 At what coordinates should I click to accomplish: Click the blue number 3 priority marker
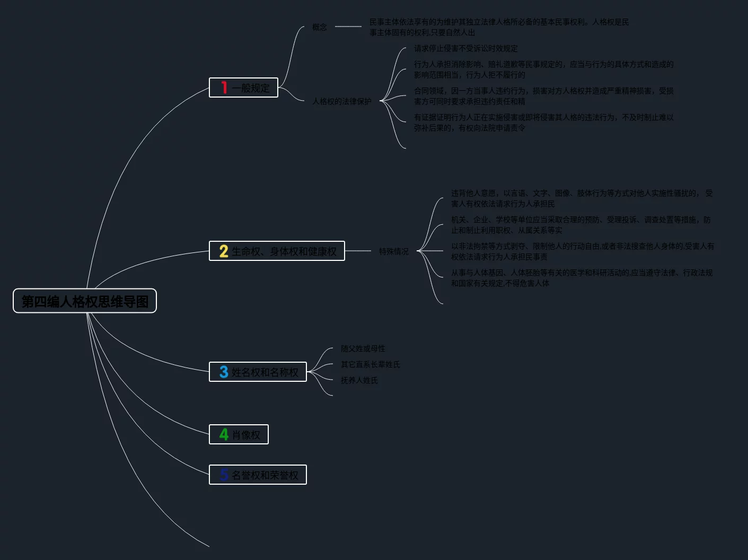click(224, 372)
